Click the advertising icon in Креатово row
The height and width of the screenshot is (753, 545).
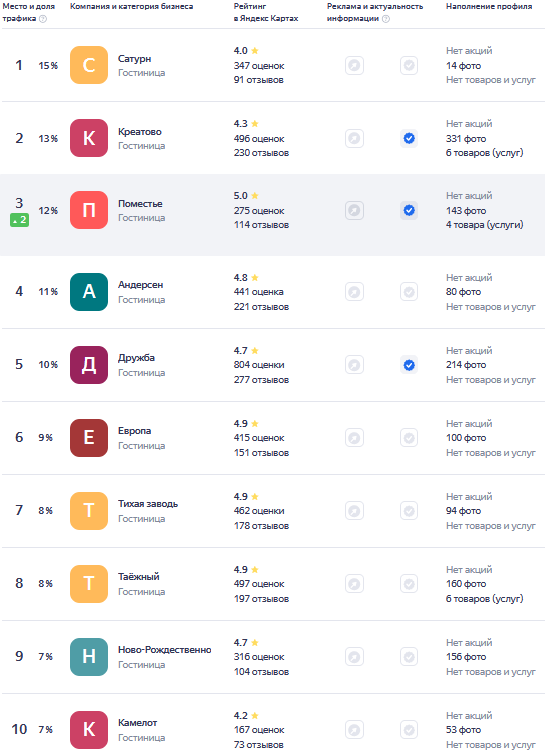354,138
